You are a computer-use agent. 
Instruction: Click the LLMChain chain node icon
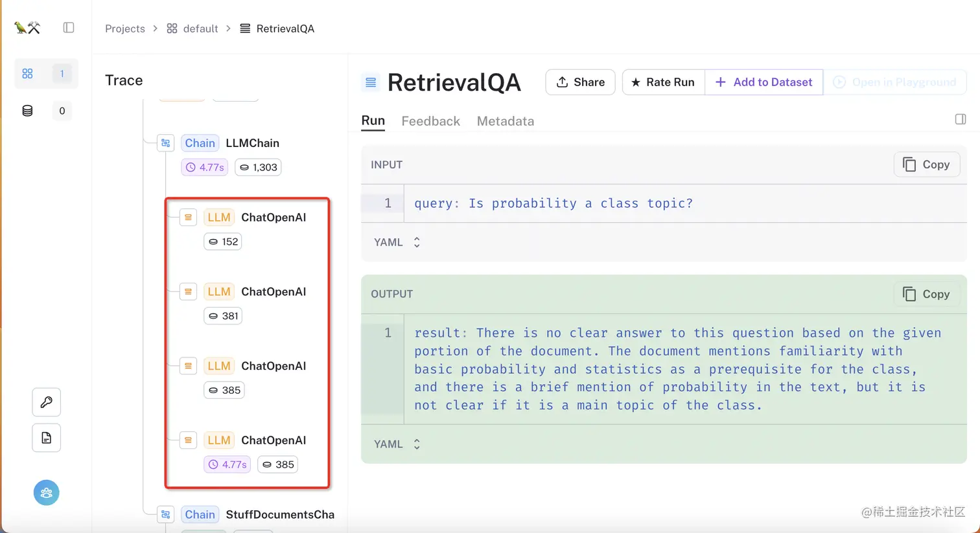166,143
